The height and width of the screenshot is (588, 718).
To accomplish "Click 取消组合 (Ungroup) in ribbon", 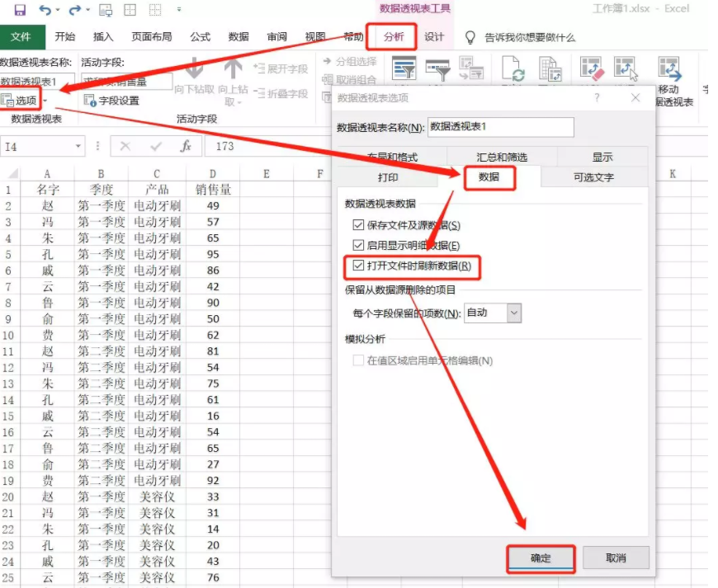I will coord(349,80).
